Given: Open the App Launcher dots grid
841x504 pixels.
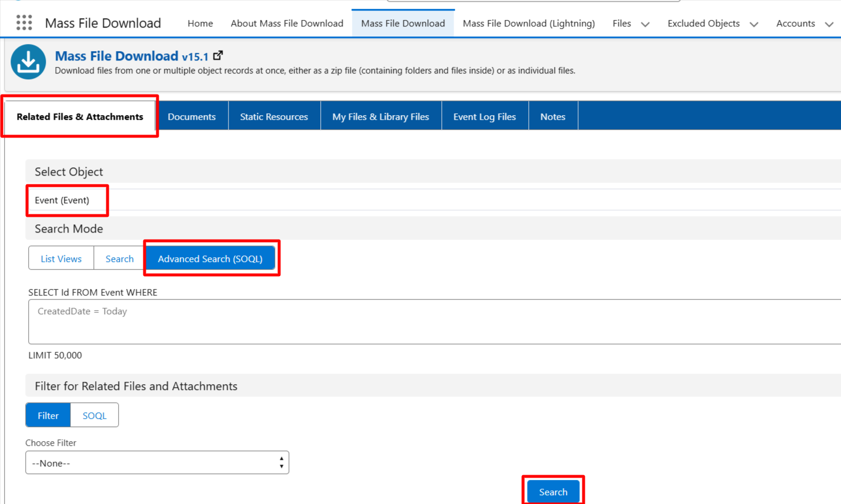Looking at the screenshot, I should tap(24, 23).
